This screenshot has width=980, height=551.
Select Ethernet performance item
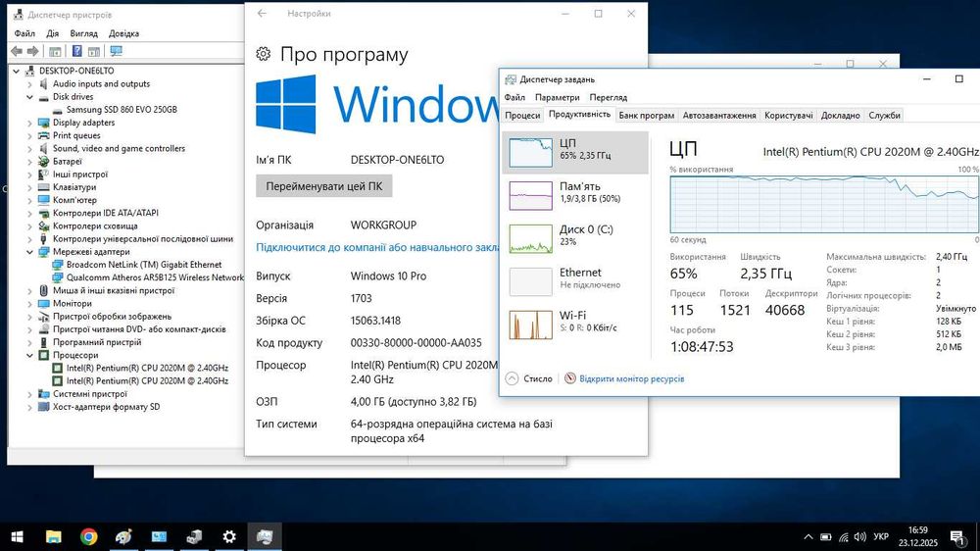(575, 281)
